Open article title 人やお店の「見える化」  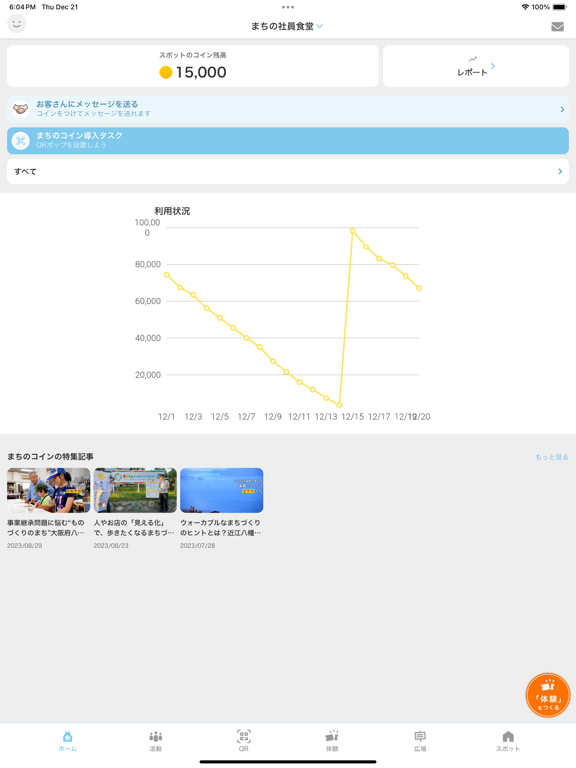[134, 528]
